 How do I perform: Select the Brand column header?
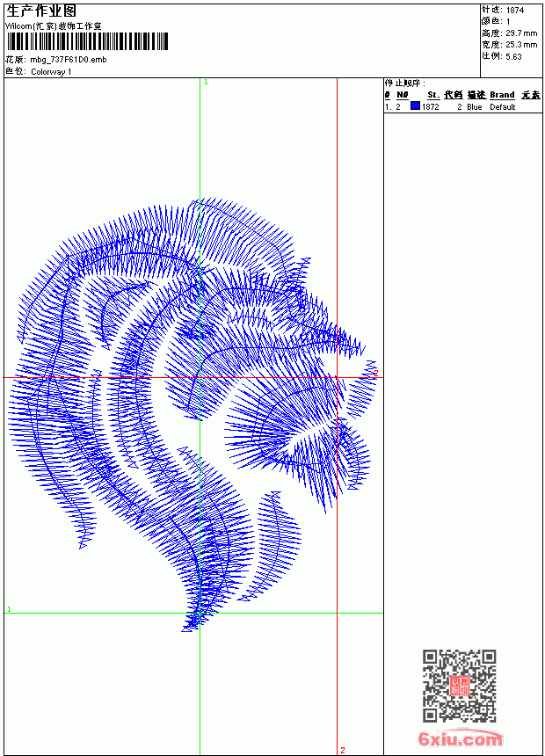pyautogui.click(x=502, y=95)
